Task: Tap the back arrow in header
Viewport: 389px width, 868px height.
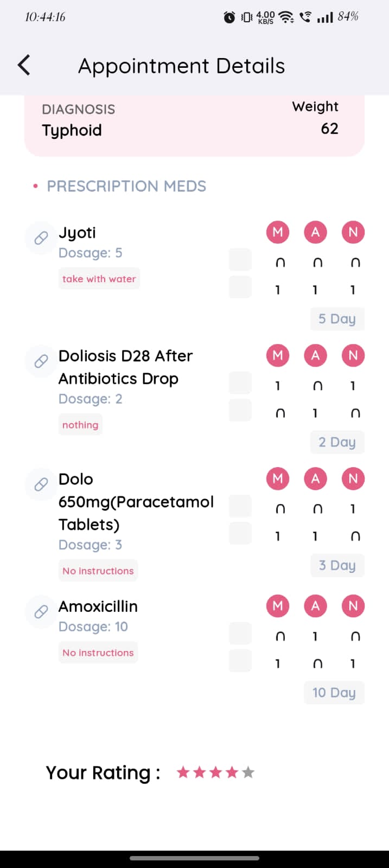Action: click(x=24, y=65)
